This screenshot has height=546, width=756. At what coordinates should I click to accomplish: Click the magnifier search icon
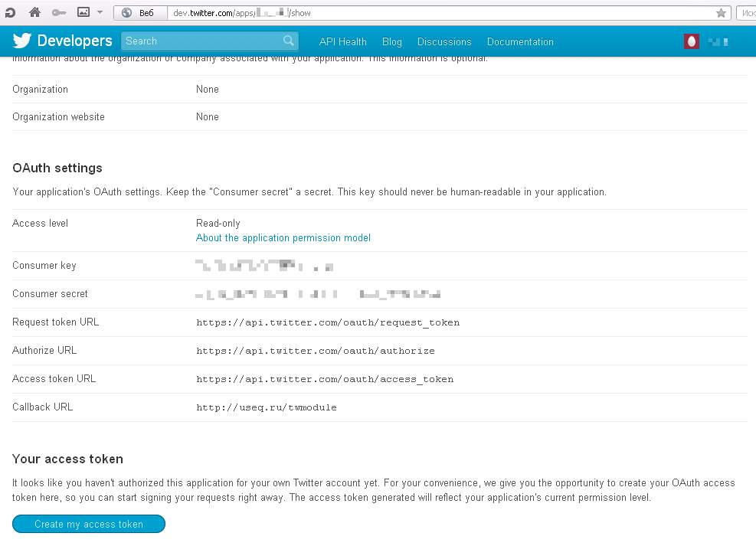pyautogui.click(x=288, y=41)
